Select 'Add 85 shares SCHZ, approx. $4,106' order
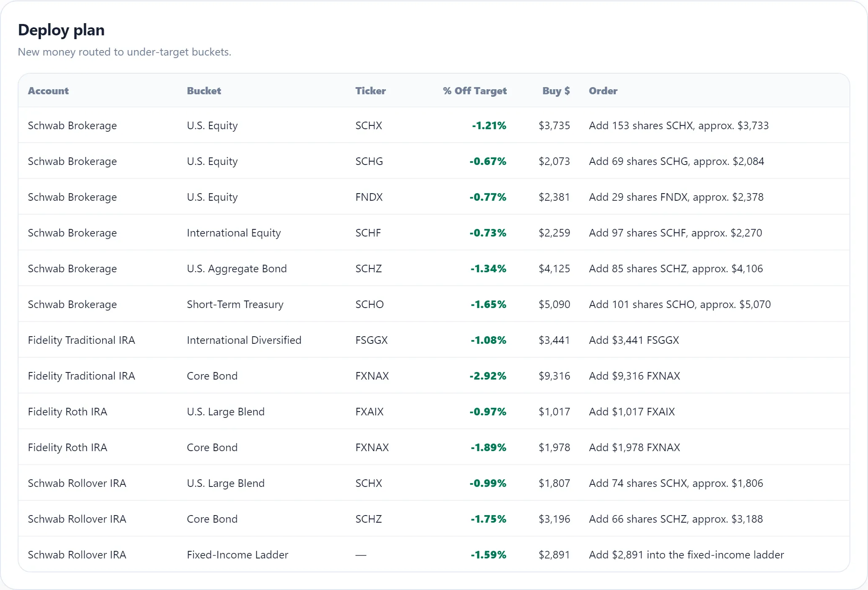 click(x=676, y=268)
